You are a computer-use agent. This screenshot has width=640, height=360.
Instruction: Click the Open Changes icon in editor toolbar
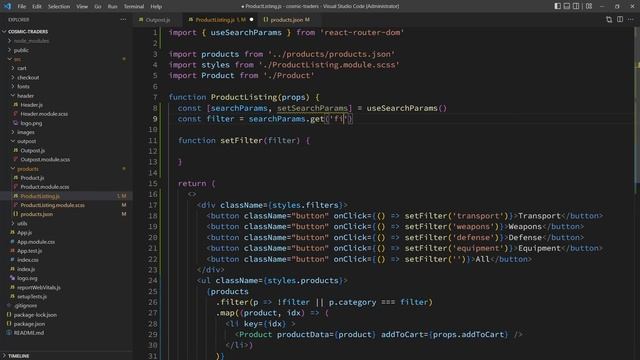(x=609, y=20)
